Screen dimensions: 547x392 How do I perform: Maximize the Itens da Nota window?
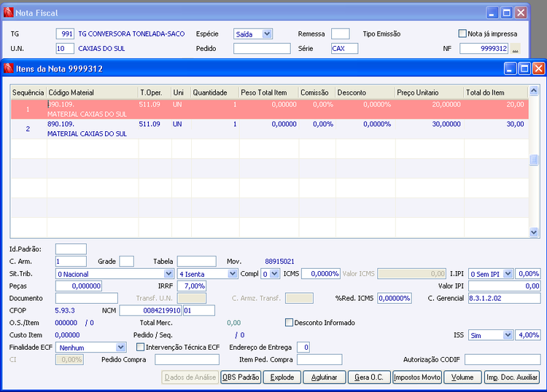coord(524,68)
